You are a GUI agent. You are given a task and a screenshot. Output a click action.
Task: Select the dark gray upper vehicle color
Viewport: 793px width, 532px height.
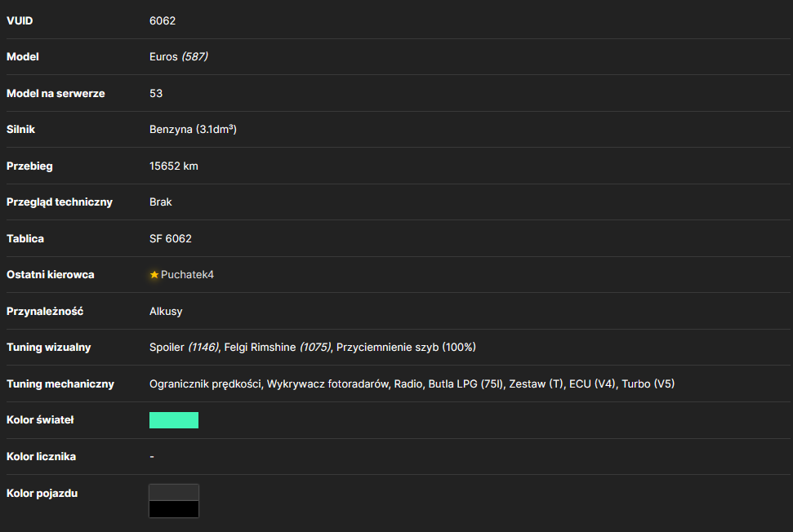(173, 493)
